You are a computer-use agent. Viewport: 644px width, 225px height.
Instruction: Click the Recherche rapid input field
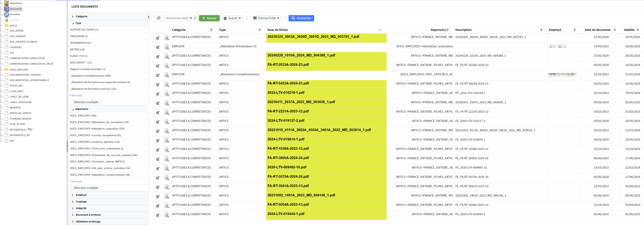coord(177,18)
